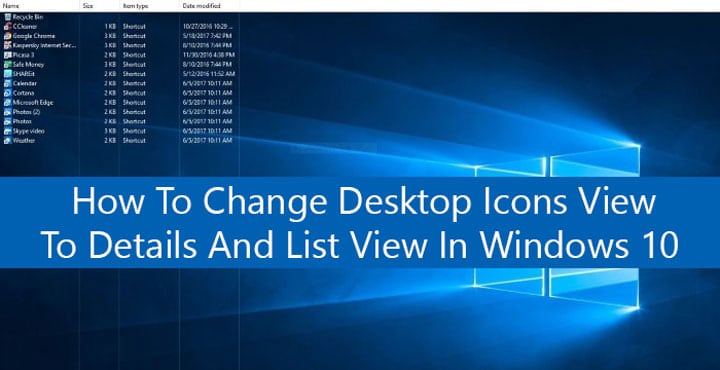720x370 pixels.
Task: Select the SHAREit shortcut icon
Action: point(7,74)
